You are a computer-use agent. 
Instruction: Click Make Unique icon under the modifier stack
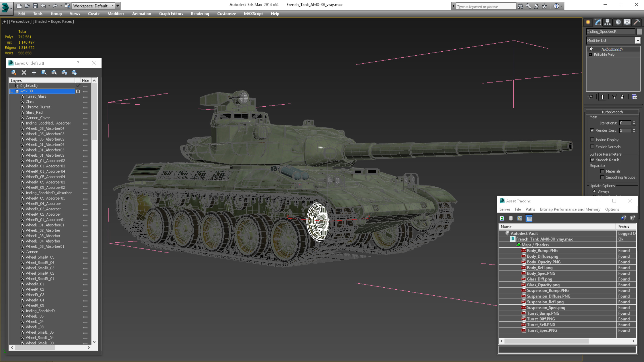tap(614, 97)
